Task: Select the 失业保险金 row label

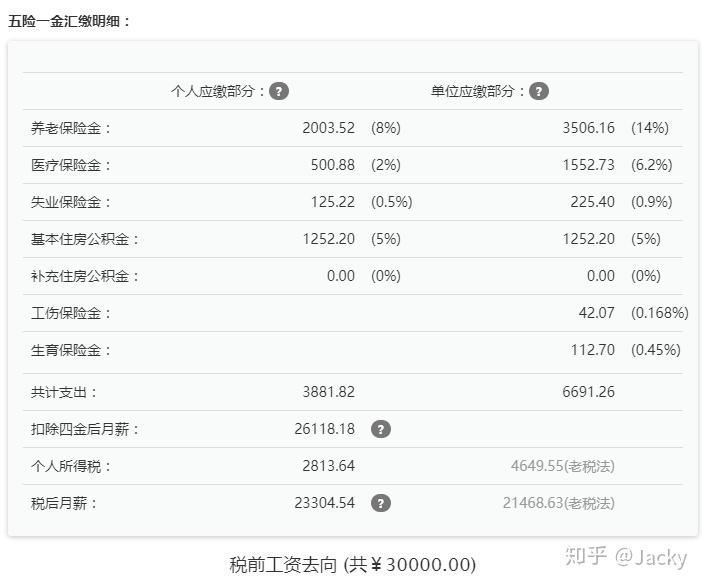Action: (x=71, y=202)
